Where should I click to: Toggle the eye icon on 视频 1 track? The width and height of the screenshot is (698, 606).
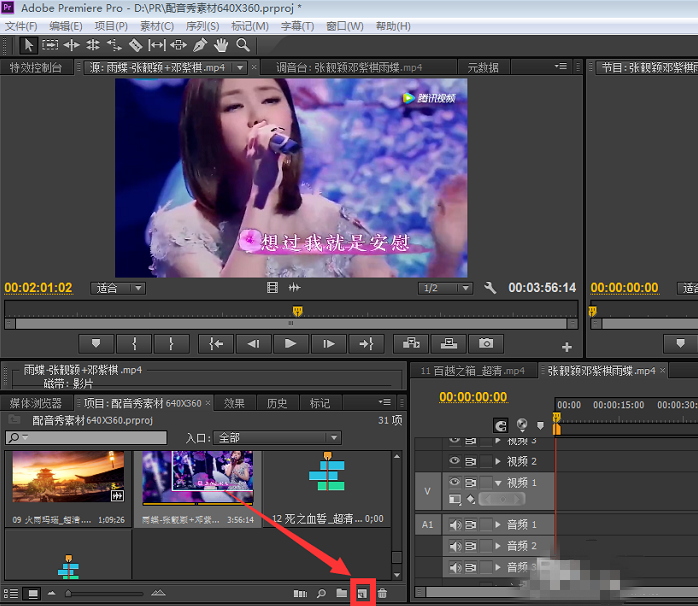[x=455, y=482]
